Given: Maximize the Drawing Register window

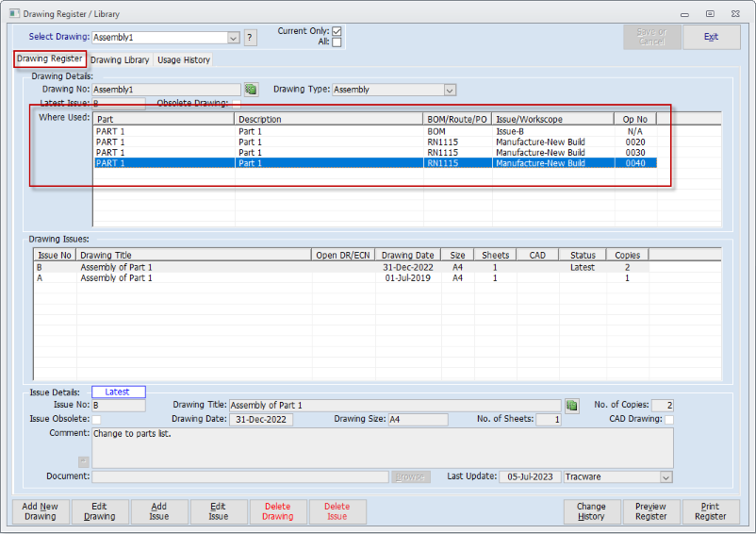Looking at the screenshot, I should [709, 14].
